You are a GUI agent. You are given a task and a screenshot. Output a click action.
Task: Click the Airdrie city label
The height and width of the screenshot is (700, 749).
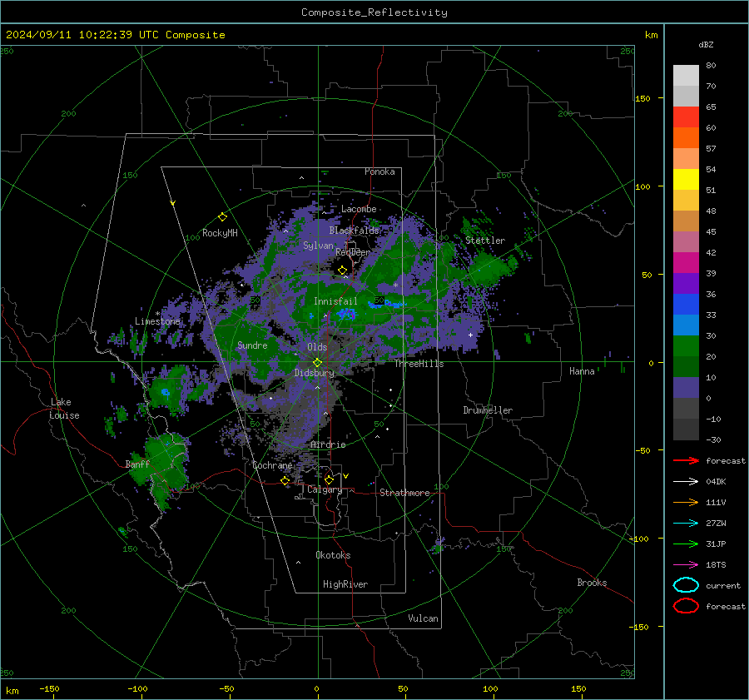[x=328, y=444]
